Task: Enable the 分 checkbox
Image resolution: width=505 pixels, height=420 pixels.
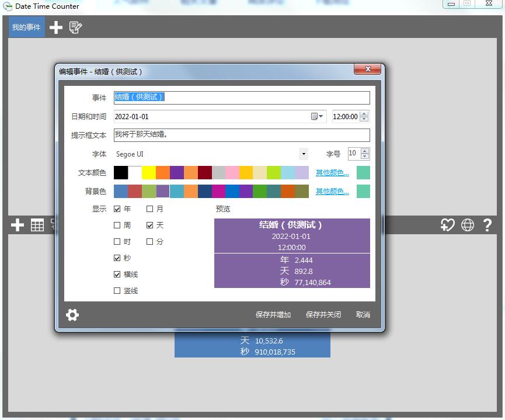Action: tap(150, 241)
